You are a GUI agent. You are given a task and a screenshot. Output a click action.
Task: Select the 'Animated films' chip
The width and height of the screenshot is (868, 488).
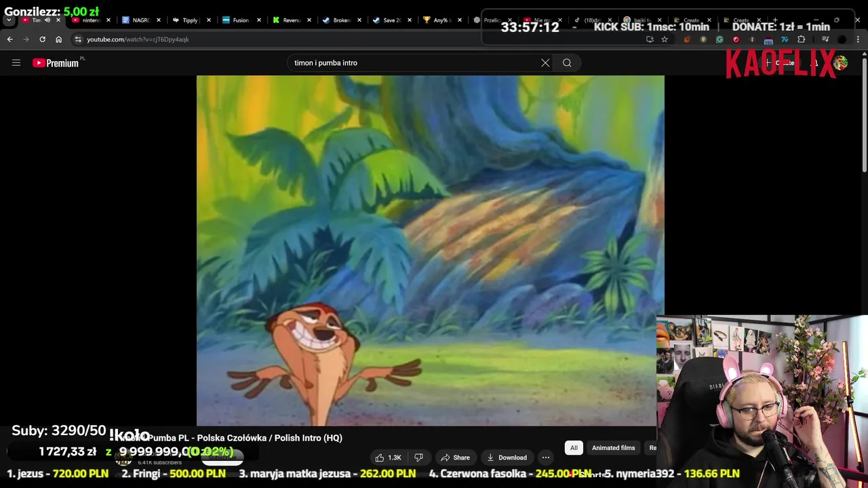click(x=613, y=448)
